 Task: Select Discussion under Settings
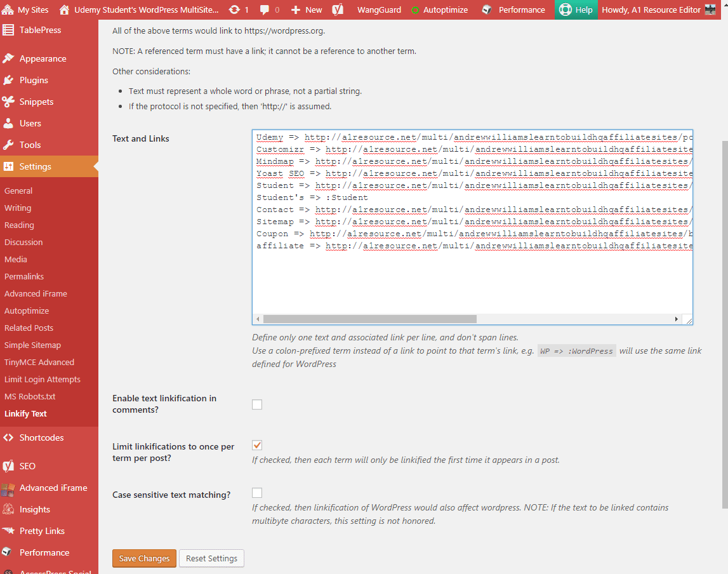tap(23, 242)
